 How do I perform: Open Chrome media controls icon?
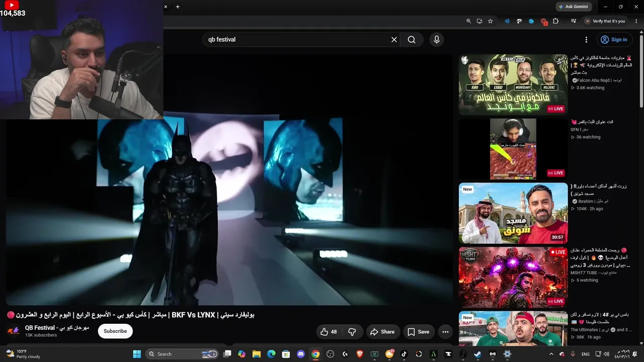coord(573,21)
